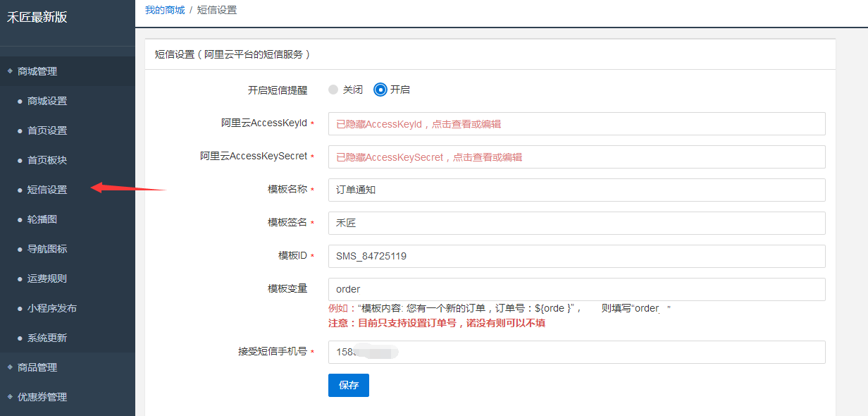Click the 保存 button
Image resolution: width=868 pixels, height=416 pixels.
(348, 385)
